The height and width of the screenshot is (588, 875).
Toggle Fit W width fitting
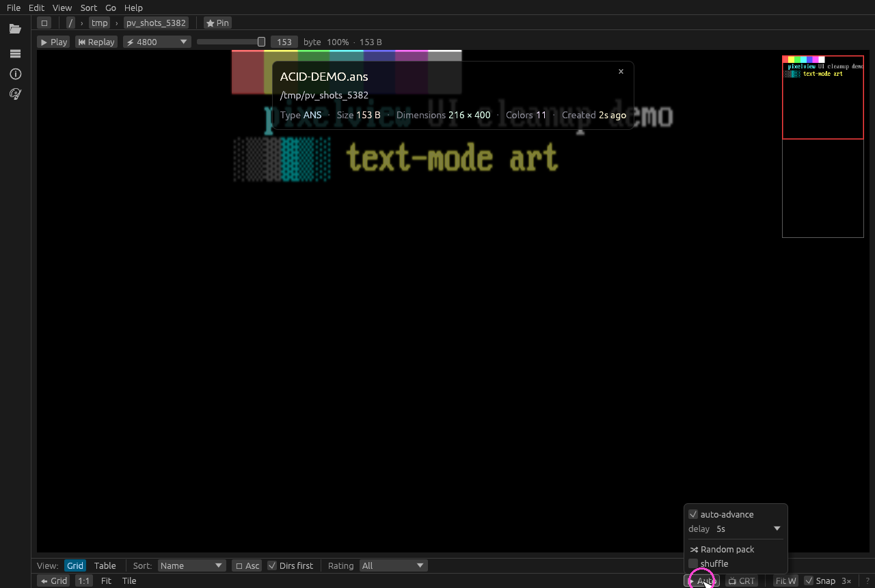coord(785,581)
